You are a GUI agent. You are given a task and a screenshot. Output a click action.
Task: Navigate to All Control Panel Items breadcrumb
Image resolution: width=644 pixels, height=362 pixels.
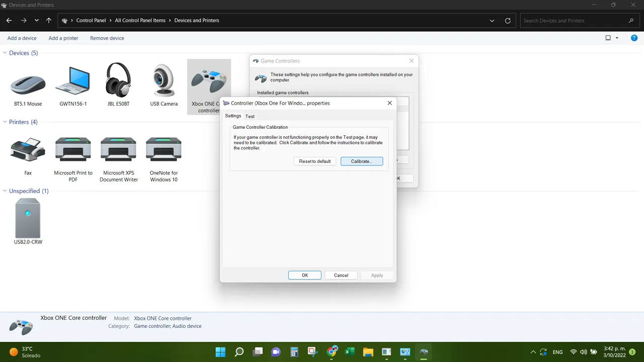[140, 21]
